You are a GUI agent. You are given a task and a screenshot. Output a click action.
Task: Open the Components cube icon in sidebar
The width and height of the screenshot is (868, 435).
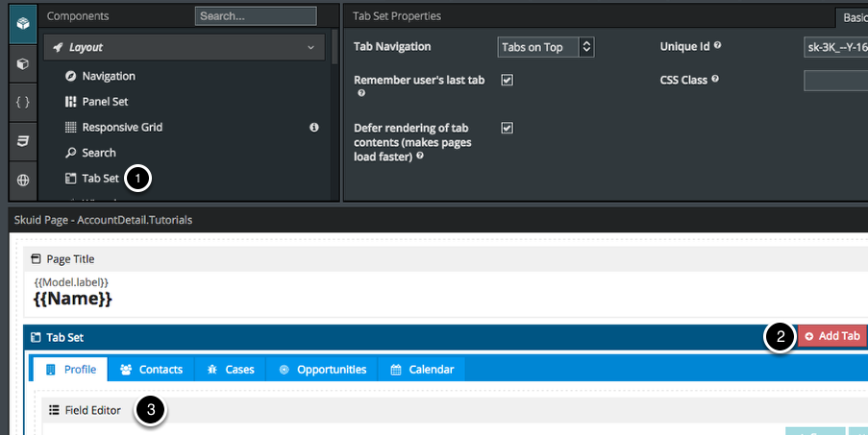tap(23, 23)
